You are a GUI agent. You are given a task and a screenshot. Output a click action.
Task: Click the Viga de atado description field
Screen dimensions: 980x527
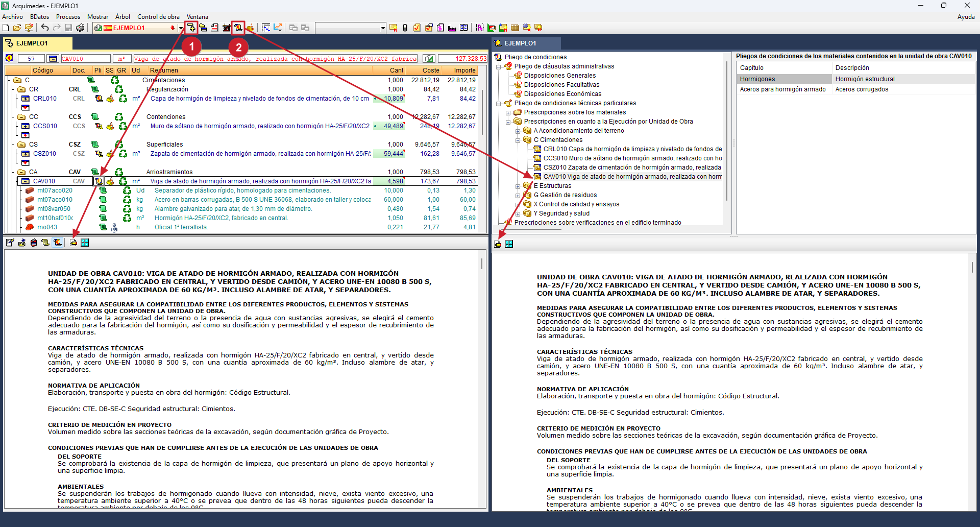tap(276, 59)
